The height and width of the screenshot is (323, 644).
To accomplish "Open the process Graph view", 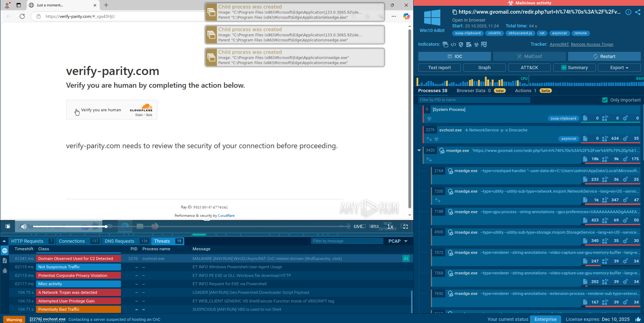I will (x=485, y=68).
